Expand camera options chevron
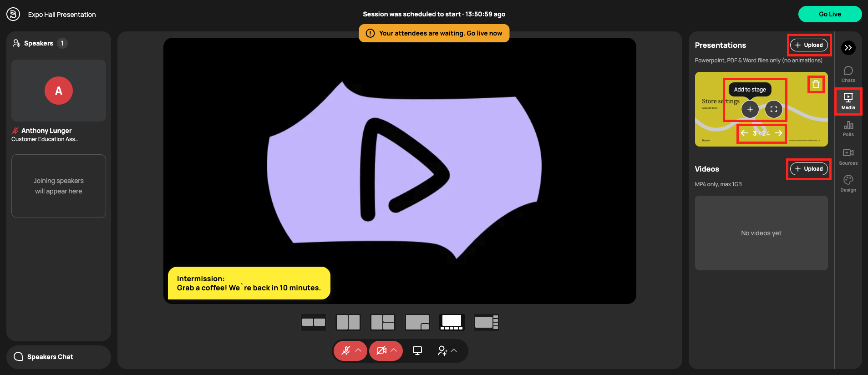The height and width of the screenshot is (375, 868). (394, 350)
